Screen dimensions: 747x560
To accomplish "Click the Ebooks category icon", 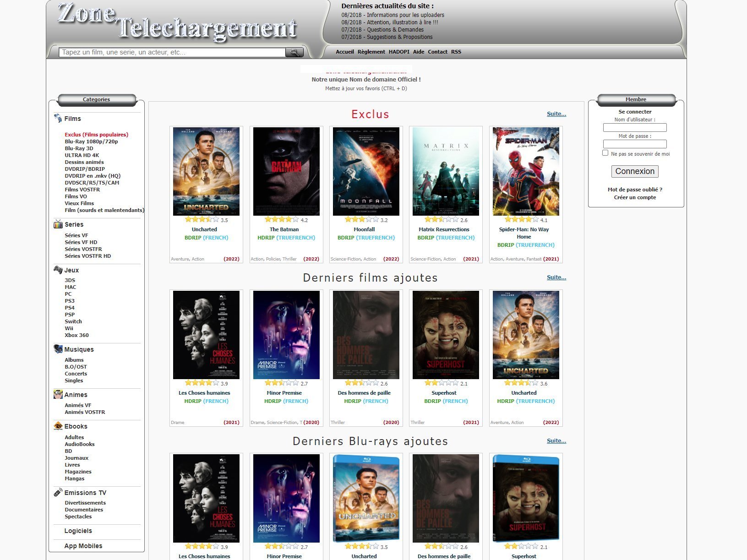I will pos(58,426).
